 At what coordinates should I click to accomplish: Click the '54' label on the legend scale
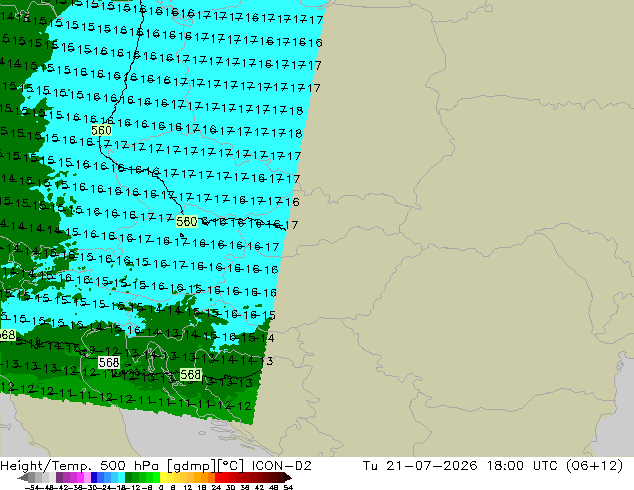[288, 487]
